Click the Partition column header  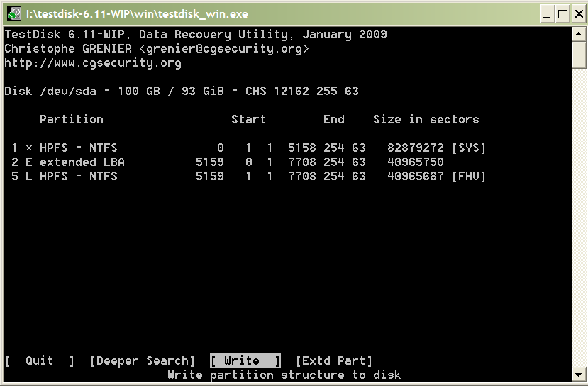(x=71, y=120)
